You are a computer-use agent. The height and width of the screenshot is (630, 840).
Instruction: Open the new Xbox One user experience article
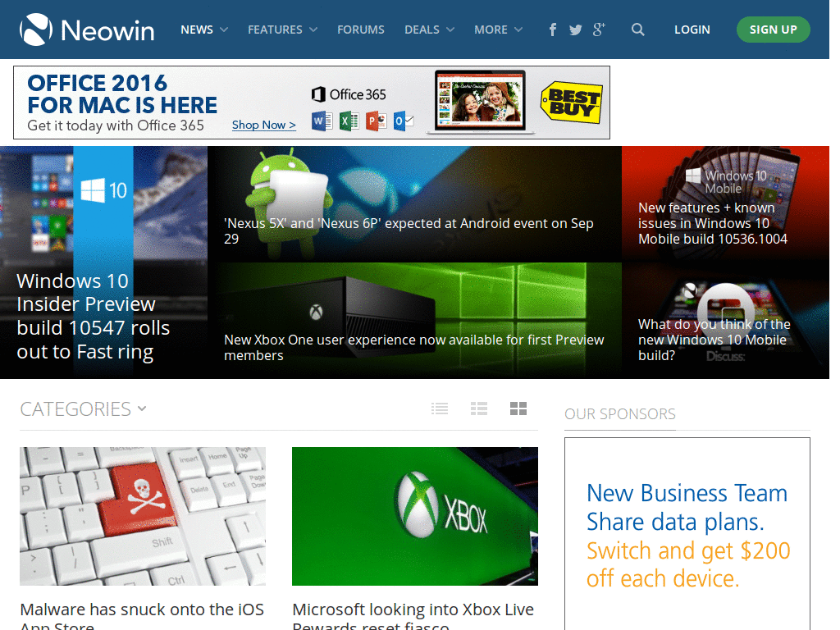pos(414,321)
